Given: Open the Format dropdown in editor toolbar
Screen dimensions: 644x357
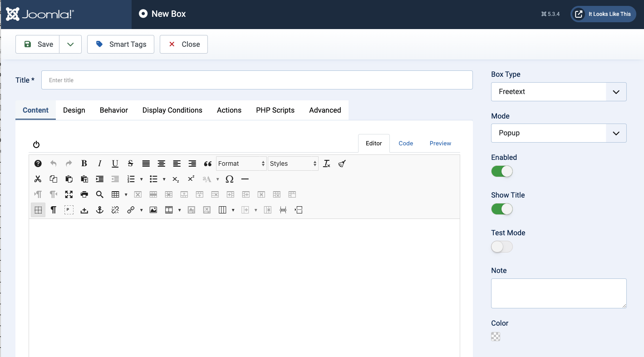Looking at the screenshot, I should pyautogui.click(x=241, y=164).
